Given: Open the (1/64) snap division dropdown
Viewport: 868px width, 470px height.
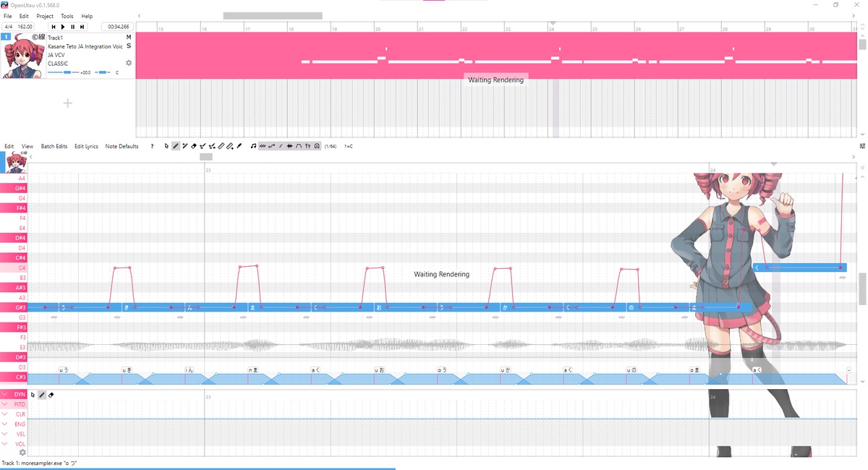Looking at the screenshot, I should pos(331,146).
